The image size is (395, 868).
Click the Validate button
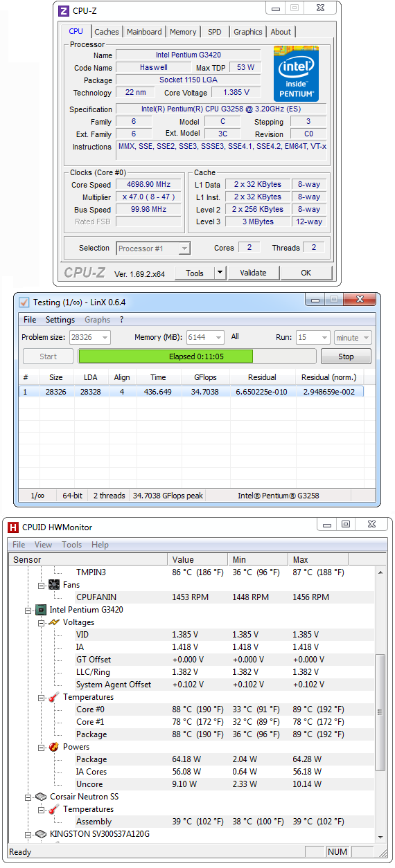tap(253, 273)
